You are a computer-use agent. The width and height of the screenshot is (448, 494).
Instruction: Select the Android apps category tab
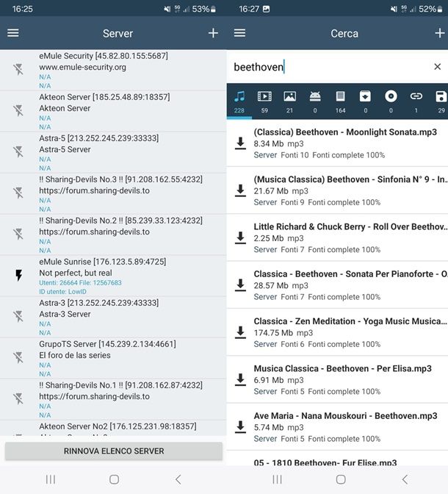(x=315, y=101)
